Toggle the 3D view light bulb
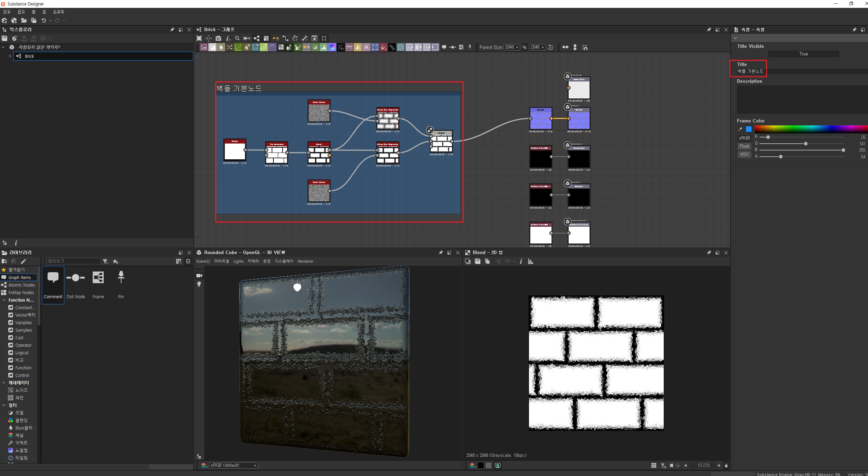Screen dimensions: 868x476 [x=199, y=284]
